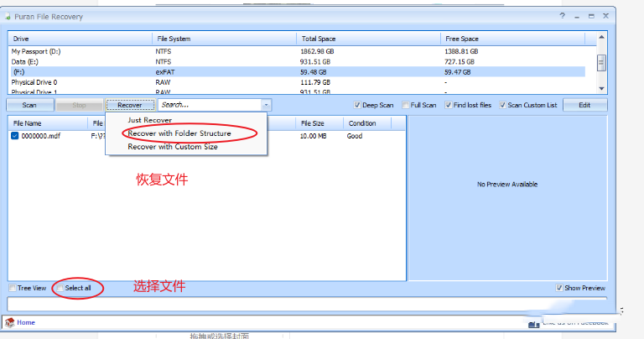The width and height of the screenshot is (644, 339).
Task: Enable the Full Scan checkbox
Action: [x=405, y=105]
